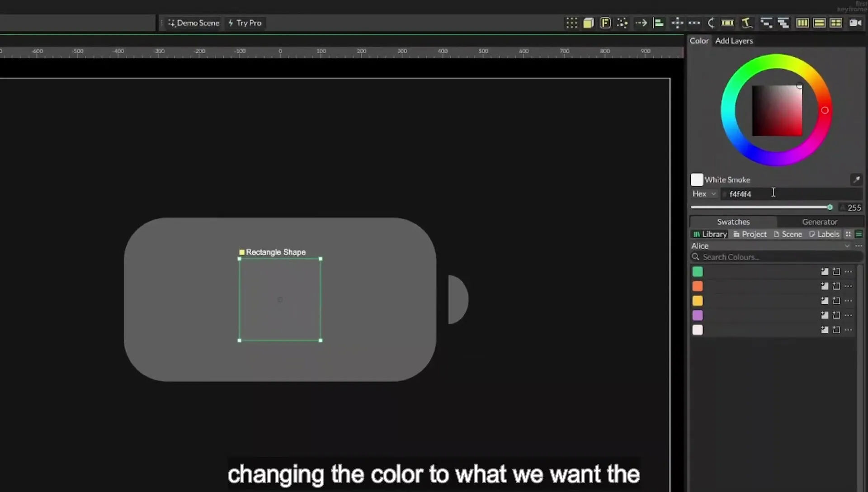Pick the orange swatch in Alice palette
The image size is (868, 492).
698,286
